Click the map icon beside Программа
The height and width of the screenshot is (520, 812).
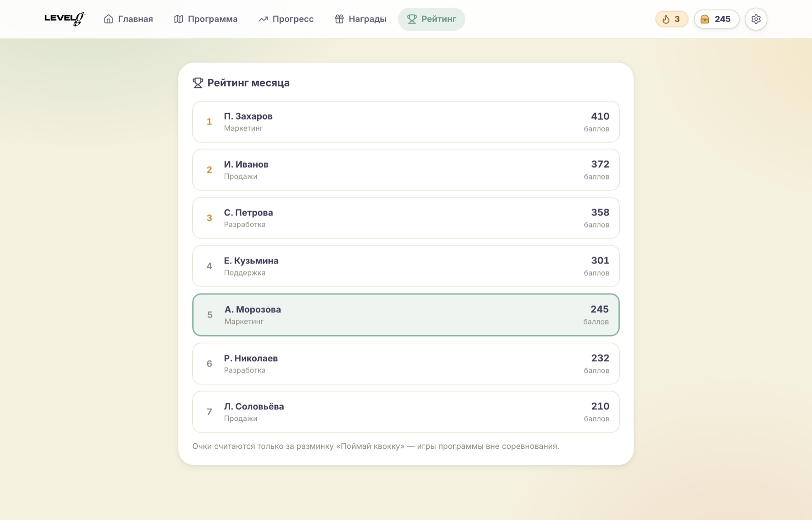click(179, 19)
